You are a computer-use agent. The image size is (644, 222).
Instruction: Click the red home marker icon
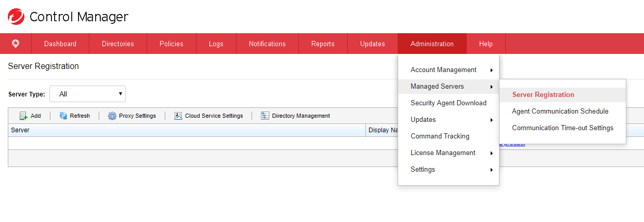(x=16, y=44)
